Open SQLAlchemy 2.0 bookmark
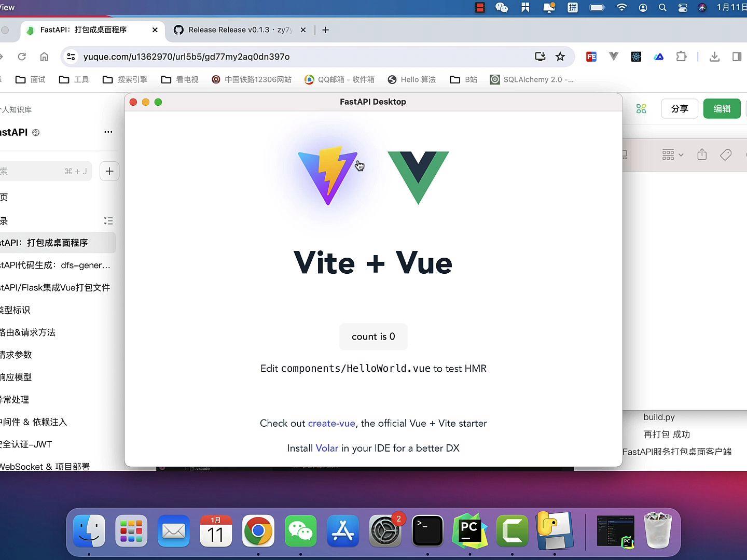 [532, 79]
